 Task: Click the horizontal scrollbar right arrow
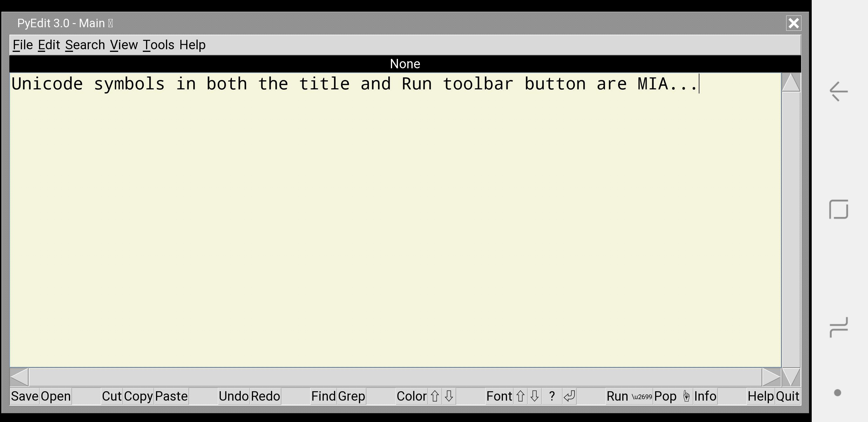coord(771,377)
